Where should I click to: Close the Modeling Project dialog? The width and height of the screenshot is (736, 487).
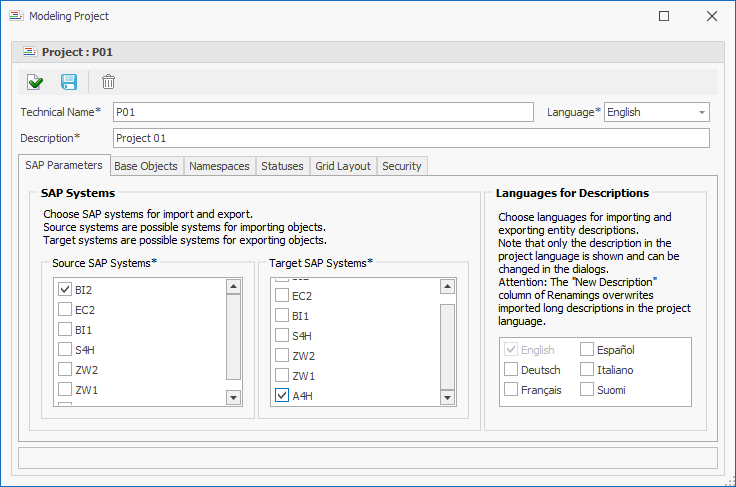click(x=711, y=16)
